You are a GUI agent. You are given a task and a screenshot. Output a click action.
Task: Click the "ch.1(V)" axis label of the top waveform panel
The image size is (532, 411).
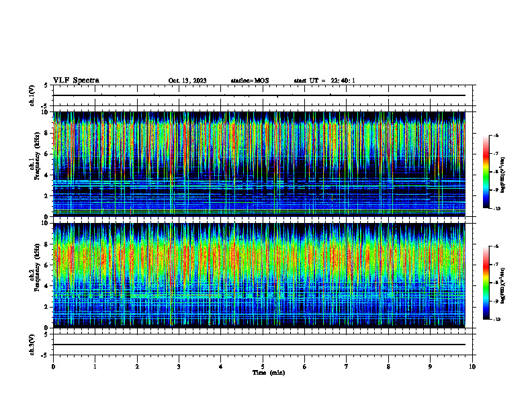32,95
